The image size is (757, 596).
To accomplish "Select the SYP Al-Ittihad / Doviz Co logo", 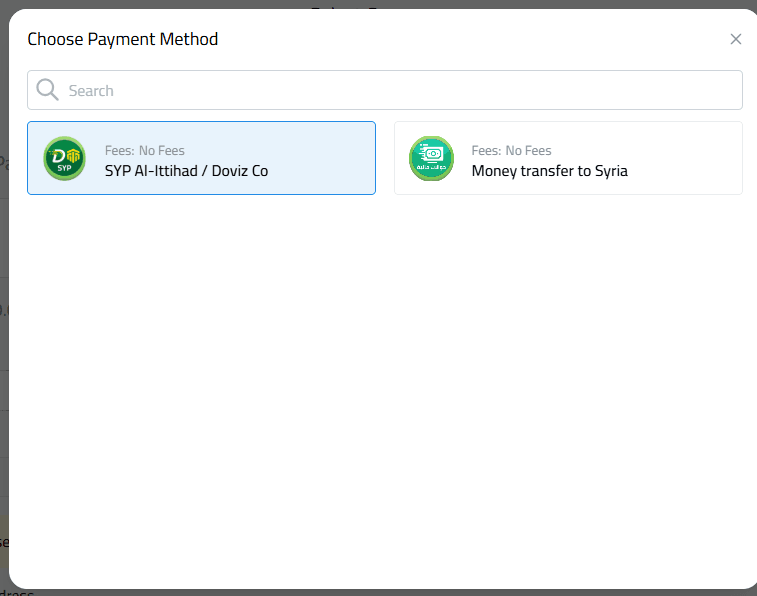I will tap(65, 158).
